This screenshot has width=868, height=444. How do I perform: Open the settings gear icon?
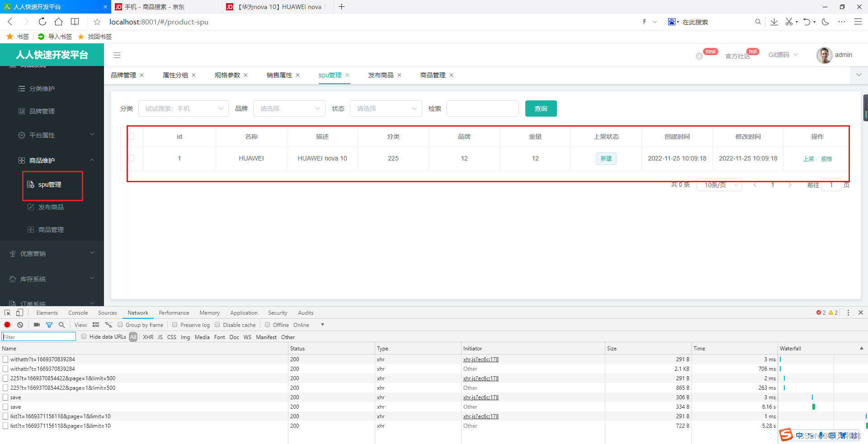pos(699,56)
